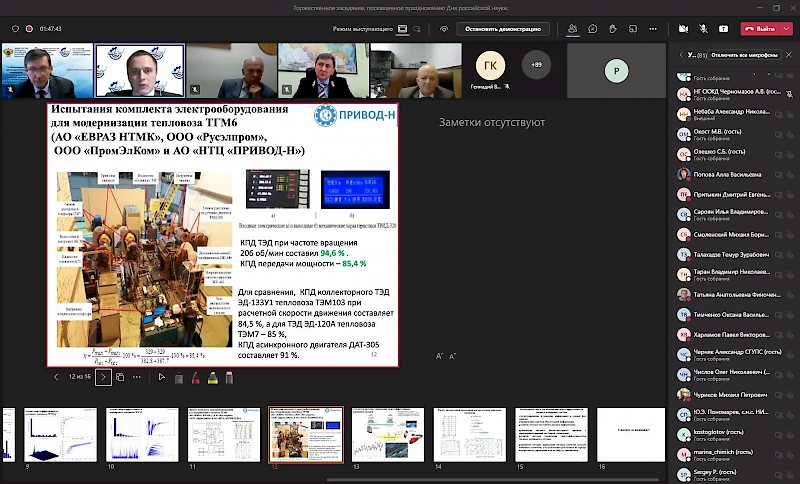Toggle the camera on or off
This screenshot has height=484, width=800.
(684, 28)
